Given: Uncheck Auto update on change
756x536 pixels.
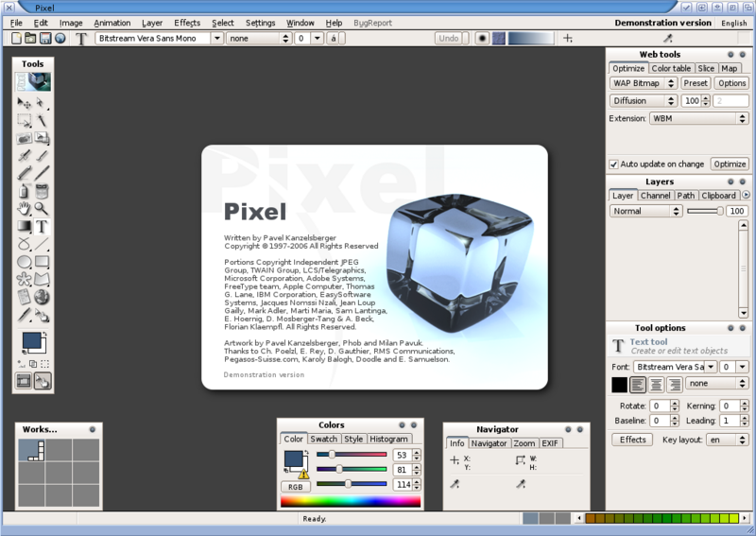Looking at the screenshot, I should [614, 164].
